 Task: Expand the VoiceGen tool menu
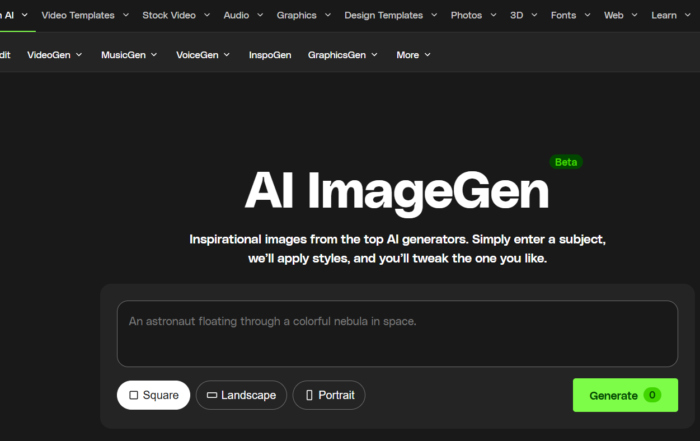coord(204,55)
